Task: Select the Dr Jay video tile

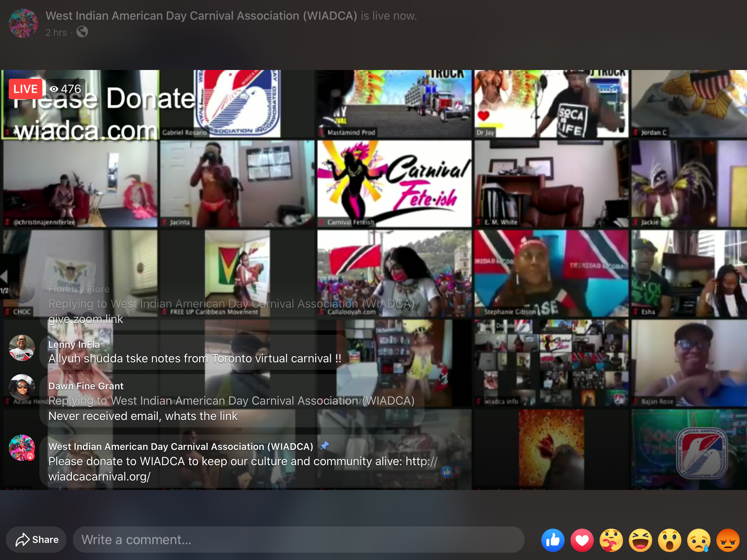Action: (551, 104)
